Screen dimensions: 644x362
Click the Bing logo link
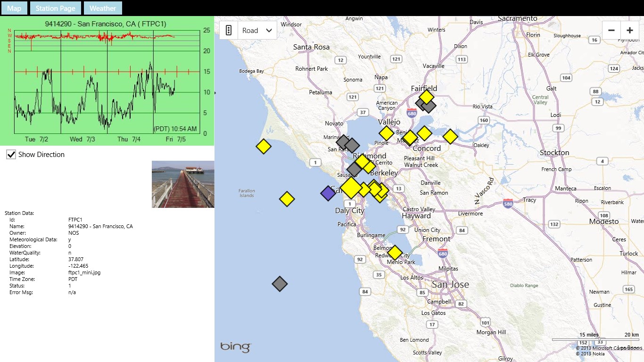236,347
